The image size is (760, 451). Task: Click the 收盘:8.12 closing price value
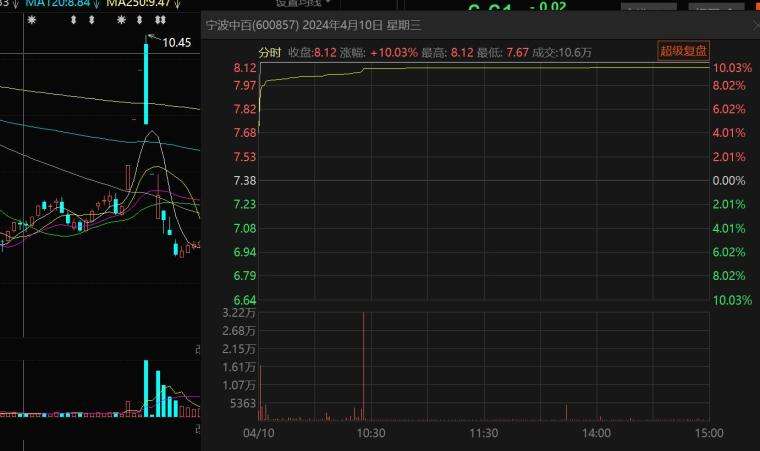(312, 52)
